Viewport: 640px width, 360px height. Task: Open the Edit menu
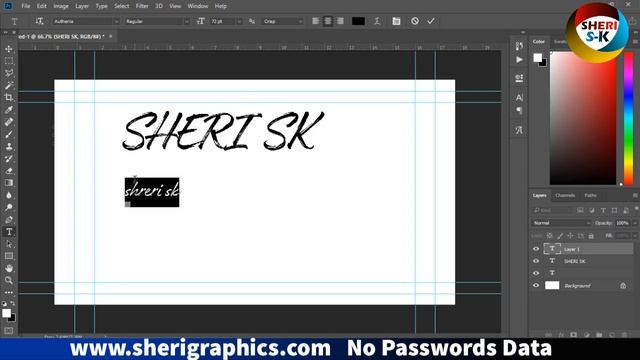click(42, 6)
